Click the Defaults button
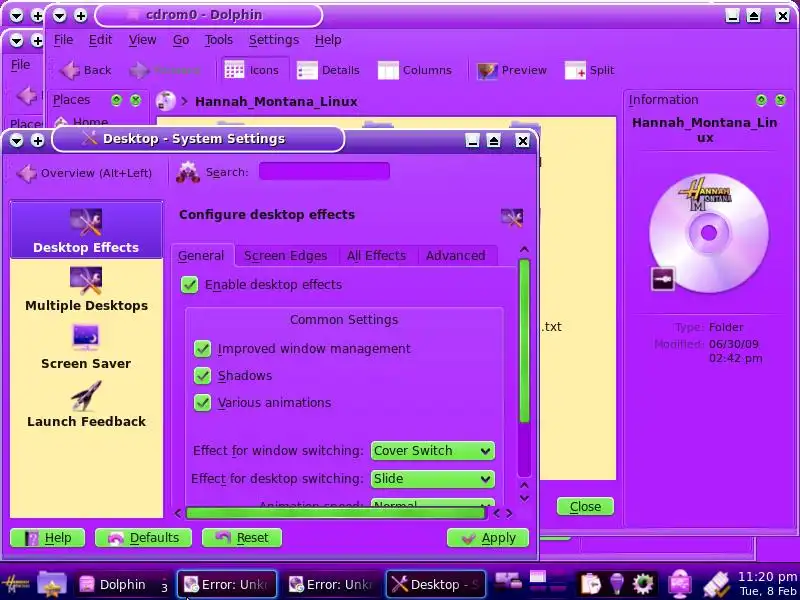The image size is (800, 600). 143,538
